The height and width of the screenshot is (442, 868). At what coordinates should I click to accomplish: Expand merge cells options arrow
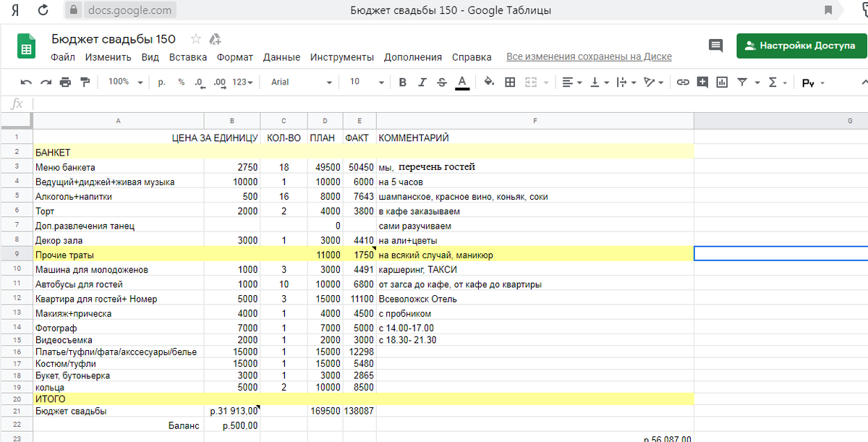point(545,82)
